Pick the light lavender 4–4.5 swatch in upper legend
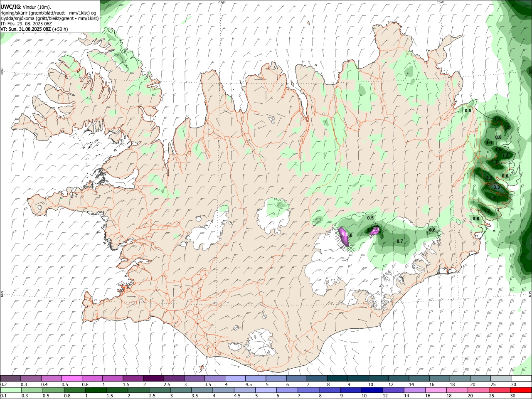 [235, 379]
